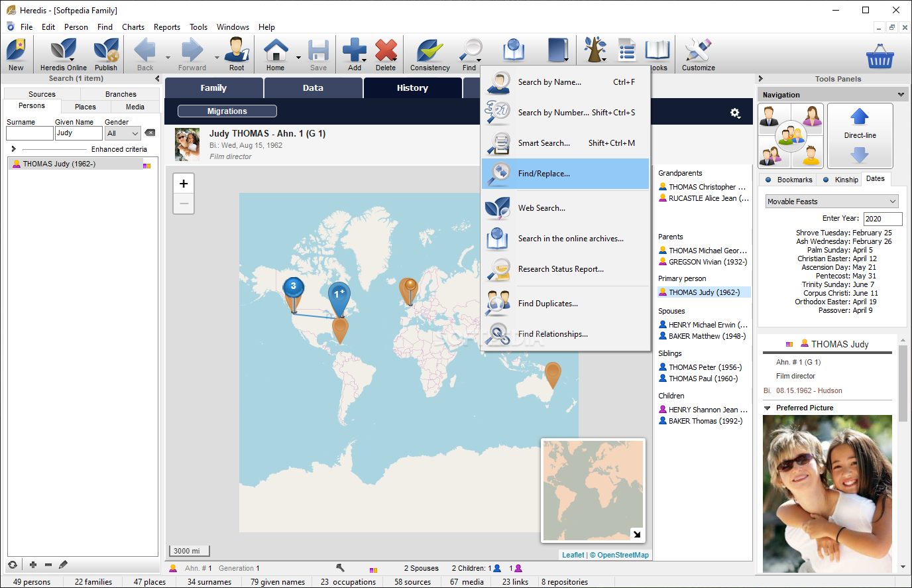The width and height of the screenshot is (912, 588).
Task: Open the Home button dropdown arrow
Action: (x=298, y=58)
